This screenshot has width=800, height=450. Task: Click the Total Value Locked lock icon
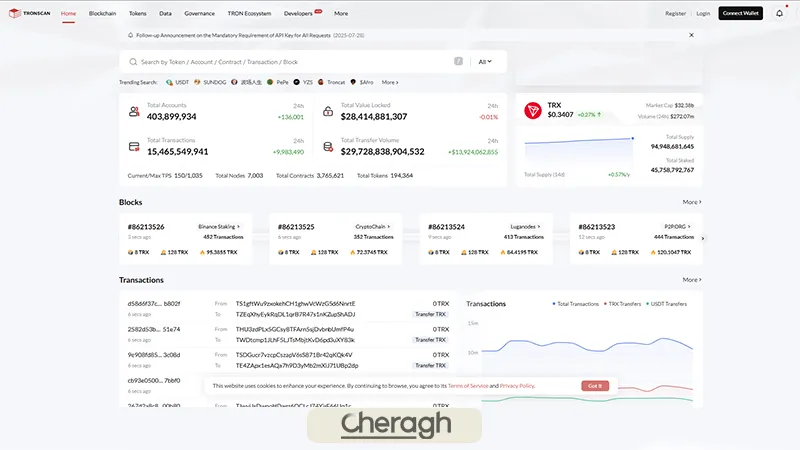(x=328, y=111)
